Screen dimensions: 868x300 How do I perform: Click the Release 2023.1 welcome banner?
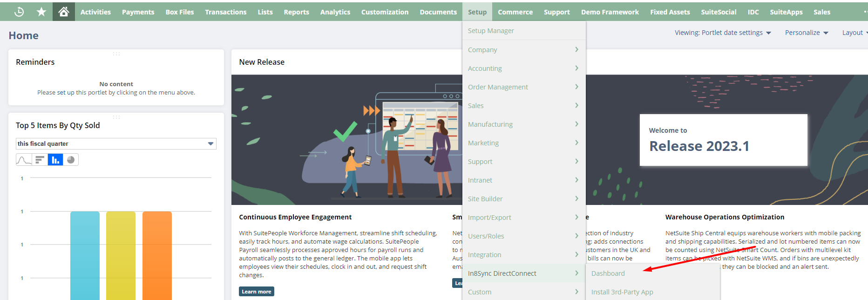(723, 140)
